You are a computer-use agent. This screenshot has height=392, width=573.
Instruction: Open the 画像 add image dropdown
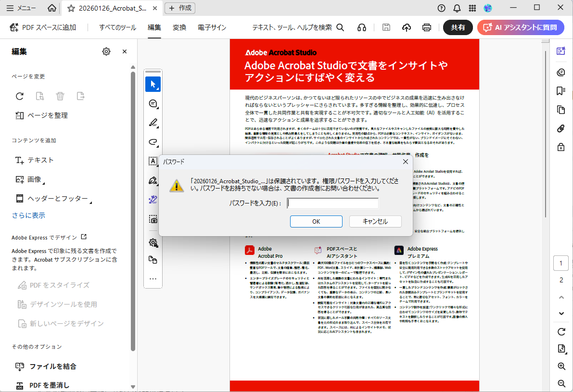pyautogui.click(x=30, y=179)
